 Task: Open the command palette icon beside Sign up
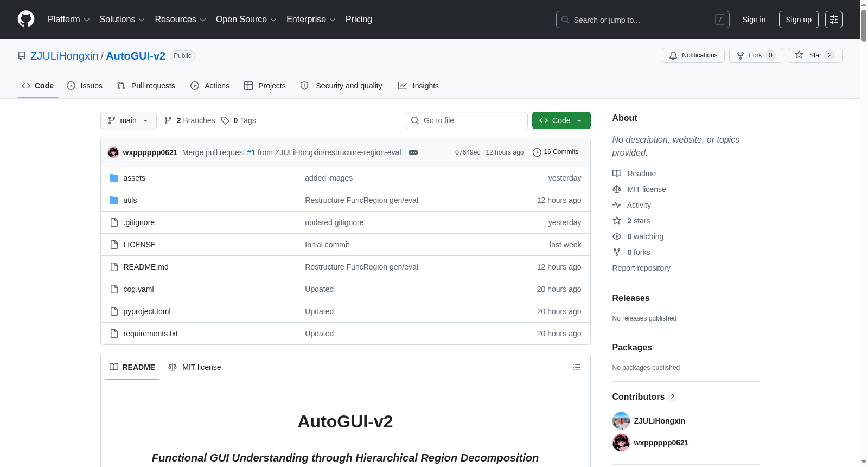click(834, 20)
